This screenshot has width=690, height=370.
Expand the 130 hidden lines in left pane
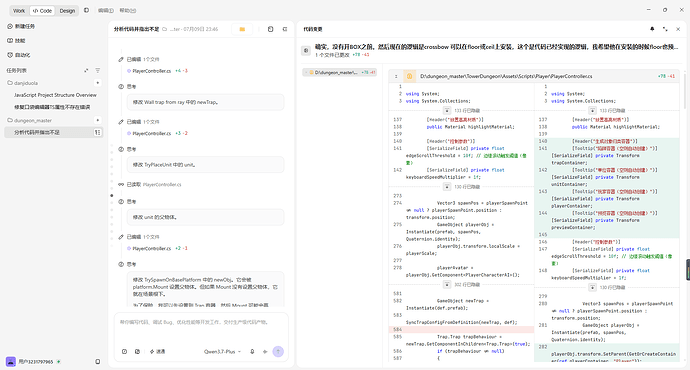447,187
